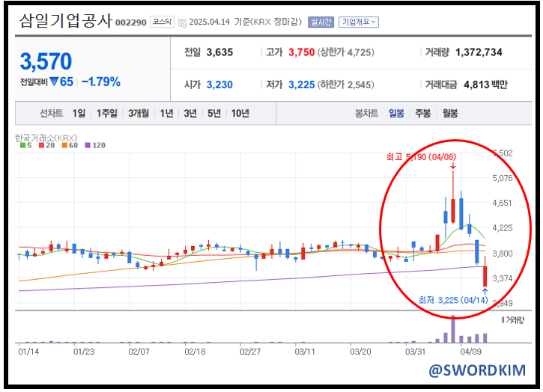Click the 01/14 date axis label
The height and width of the screenshot is (392, 543).
[28, 352]
